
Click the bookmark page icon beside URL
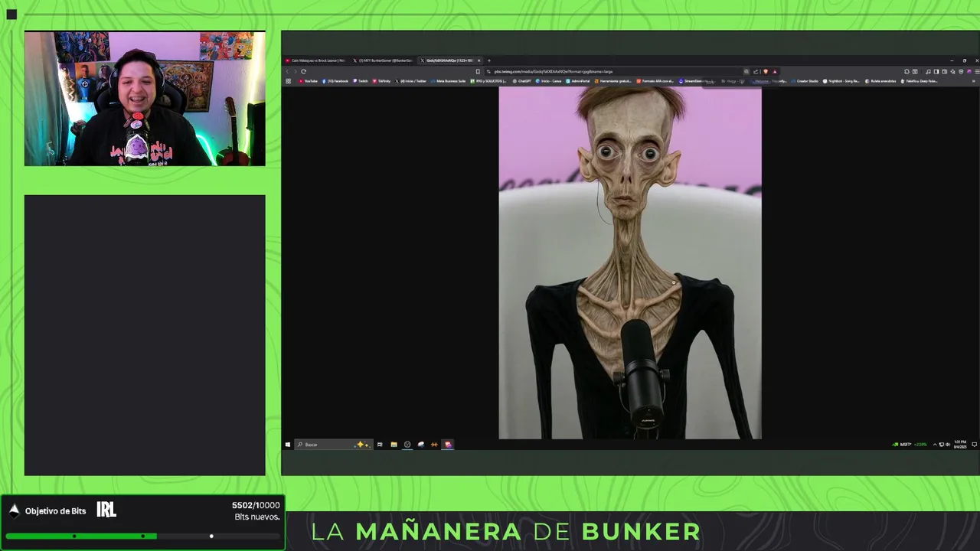tap(478, 71)
